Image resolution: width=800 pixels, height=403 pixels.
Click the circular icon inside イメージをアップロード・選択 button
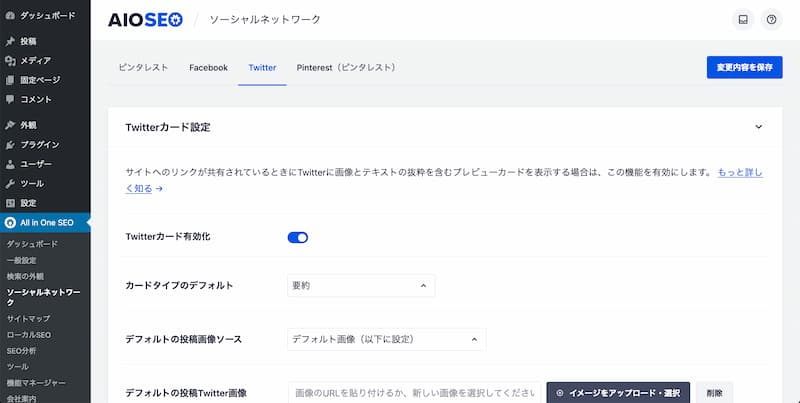[560, 393]
